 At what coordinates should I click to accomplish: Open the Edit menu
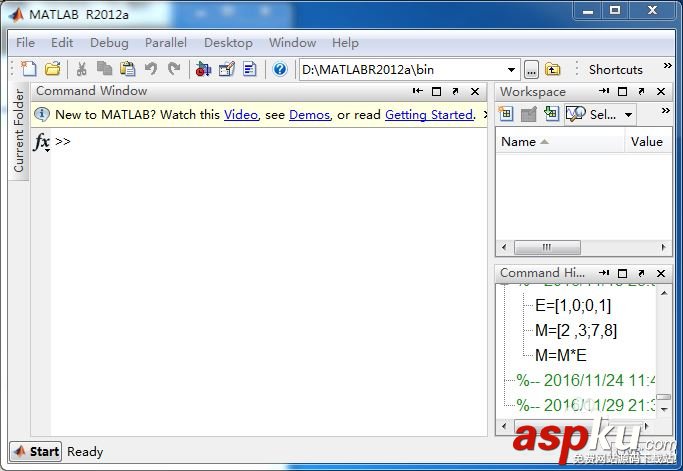62,43
